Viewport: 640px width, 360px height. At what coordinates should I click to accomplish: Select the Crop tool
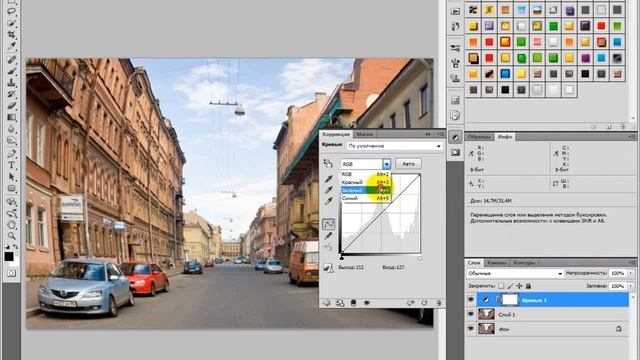coord(11,34)
